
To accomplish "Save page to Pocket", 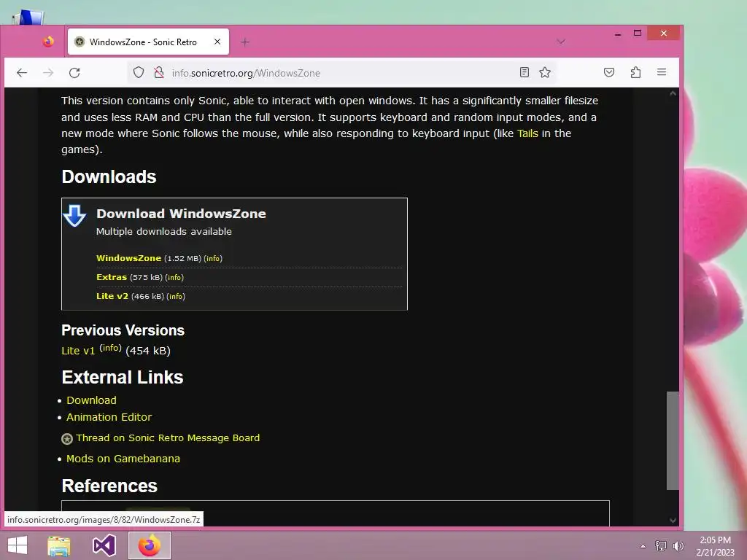I will [x=609, y=72].
